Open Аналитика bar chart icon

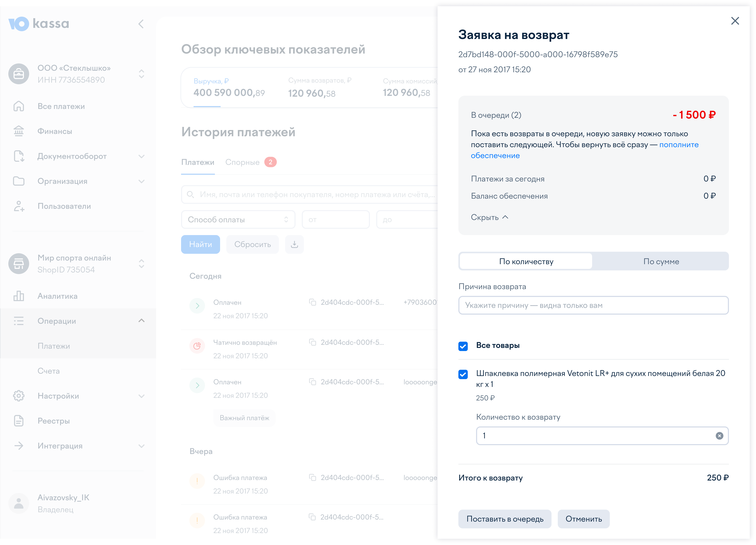pyautogui.click(x=19, y=296)
